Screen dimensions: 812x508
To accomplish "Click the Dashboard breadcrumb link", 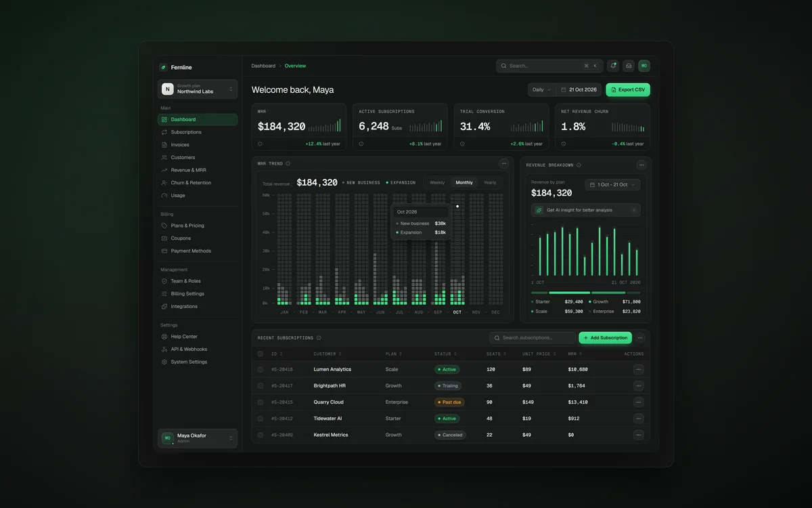I will [263, 66].
